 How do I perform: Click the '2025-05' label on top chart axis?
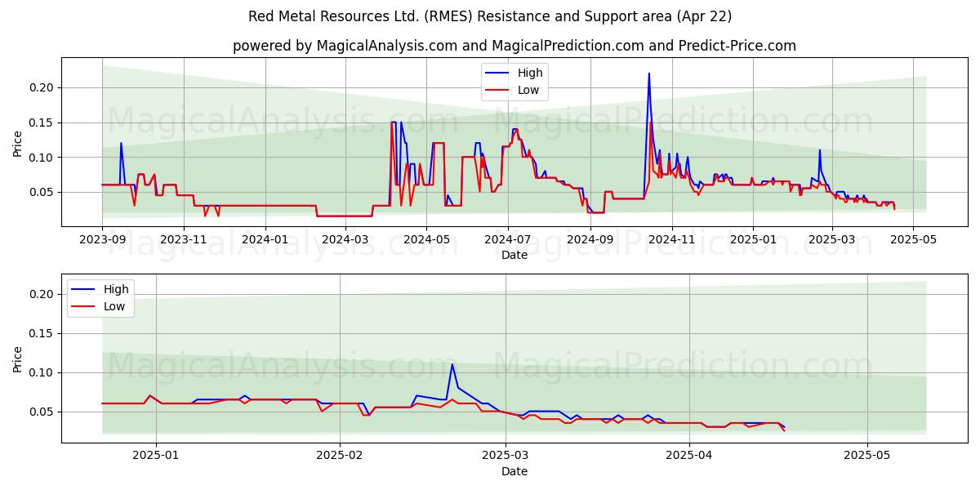click(913, 239)
